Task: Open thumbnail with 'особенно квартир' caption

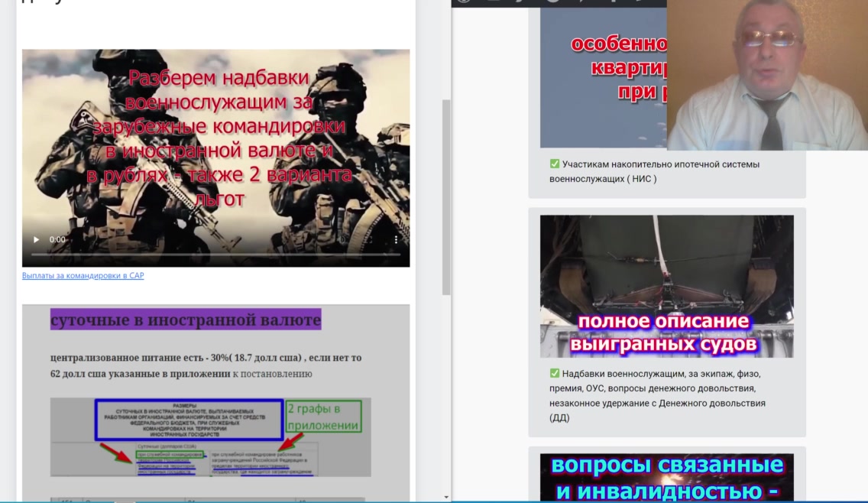Action: point(604,77)
